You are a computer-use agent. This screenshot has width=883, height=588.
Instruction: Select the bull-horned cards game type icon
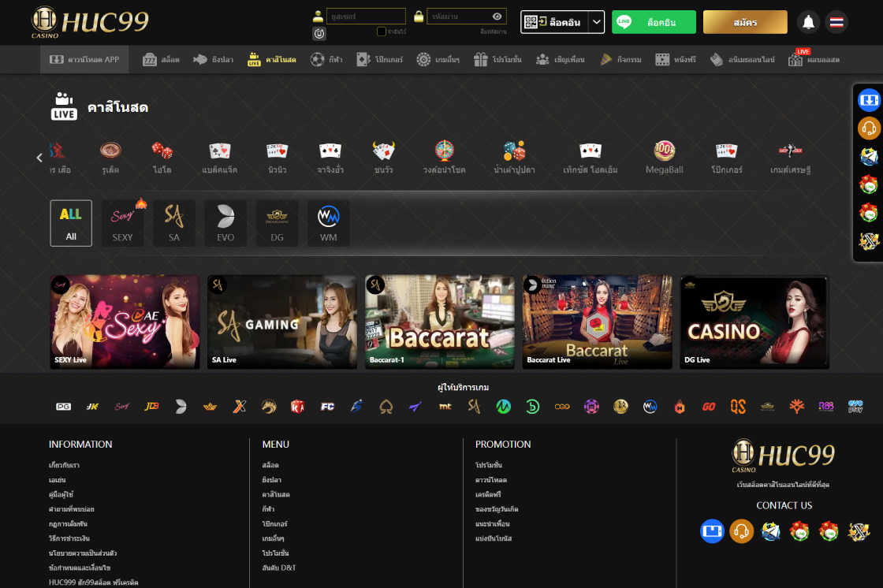[x=383, y=158]
